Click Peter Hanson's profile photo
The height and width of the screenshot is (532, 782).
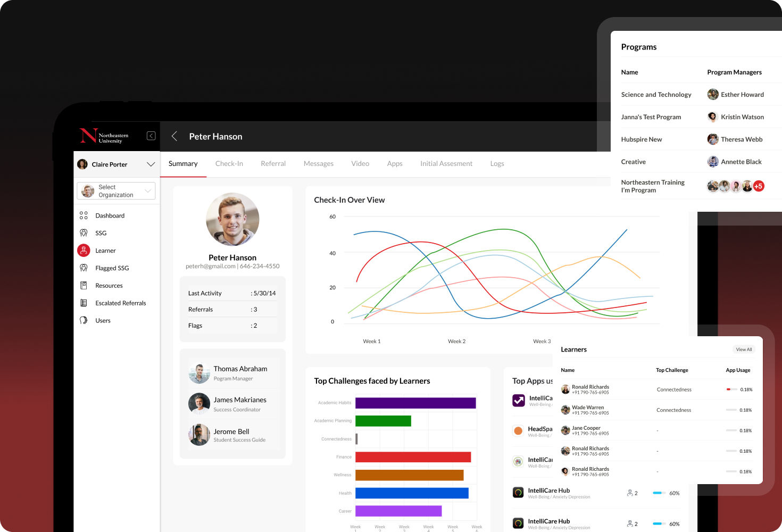click(232, 219)
